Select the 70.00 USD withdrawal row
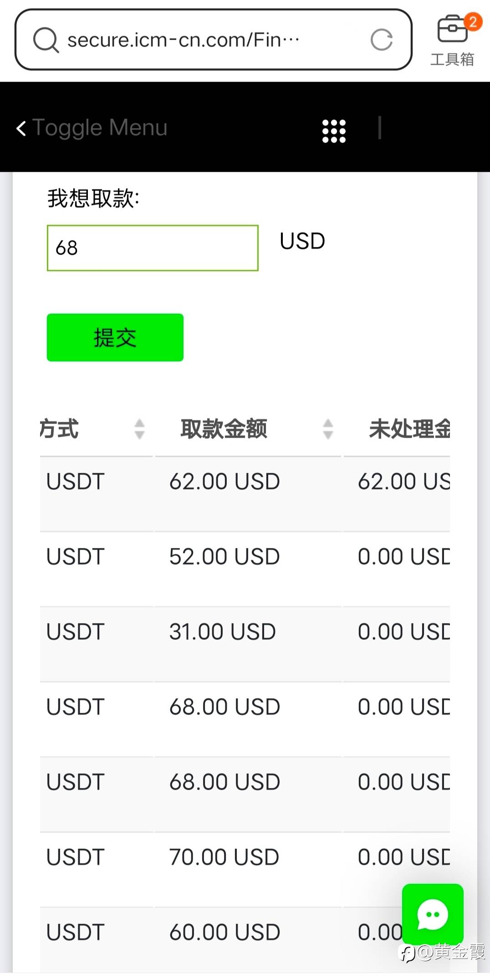 point(225,857)
